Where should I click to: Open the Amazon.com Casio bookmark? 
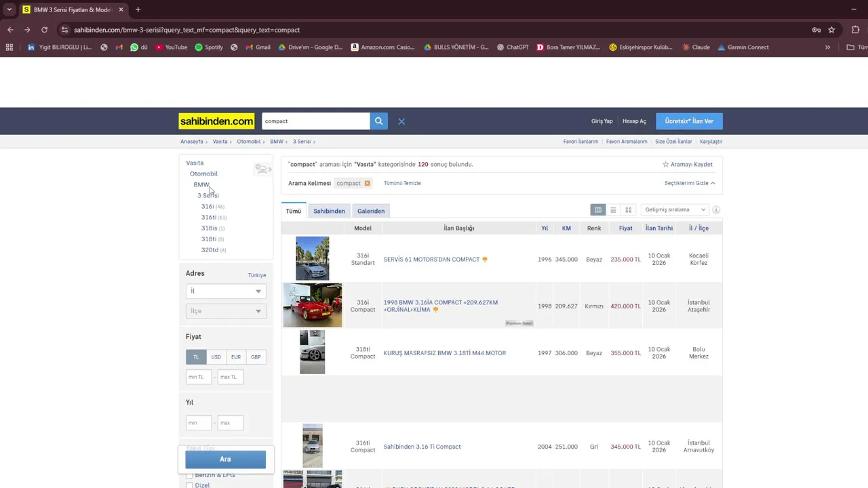pyautogui.click(x=383, y=47)
